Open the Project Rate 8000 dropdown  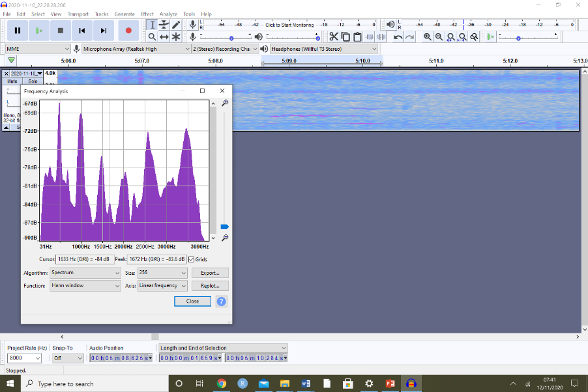[x=24, y=358]
